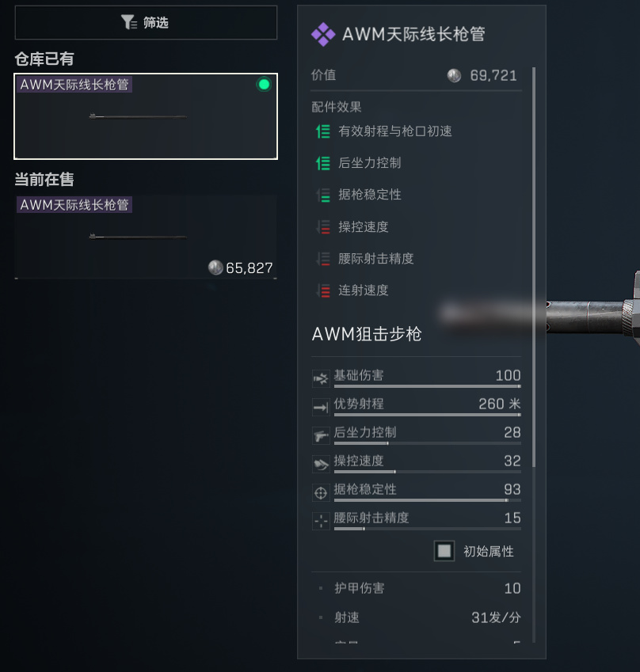
Task: Click the 65,827 price label
Action: 250,268
